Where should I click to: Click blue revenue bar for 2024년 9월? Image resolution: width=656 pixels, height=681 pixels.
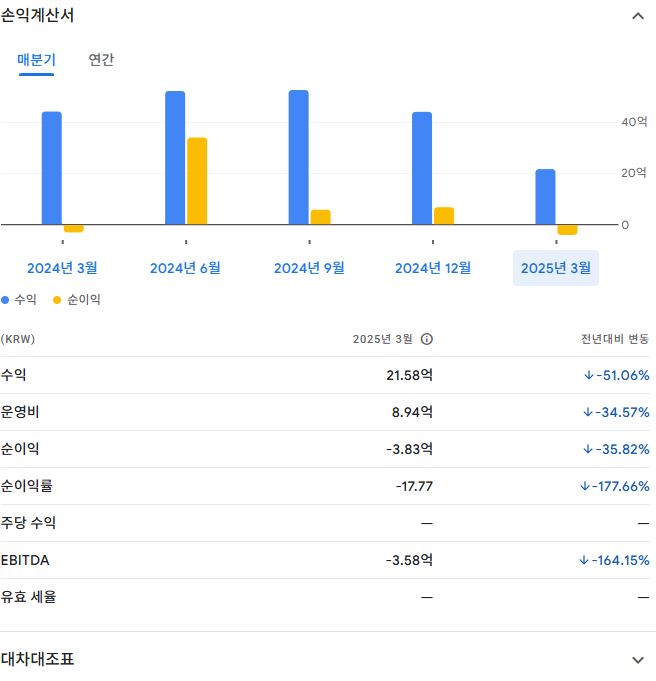point(298,157)
